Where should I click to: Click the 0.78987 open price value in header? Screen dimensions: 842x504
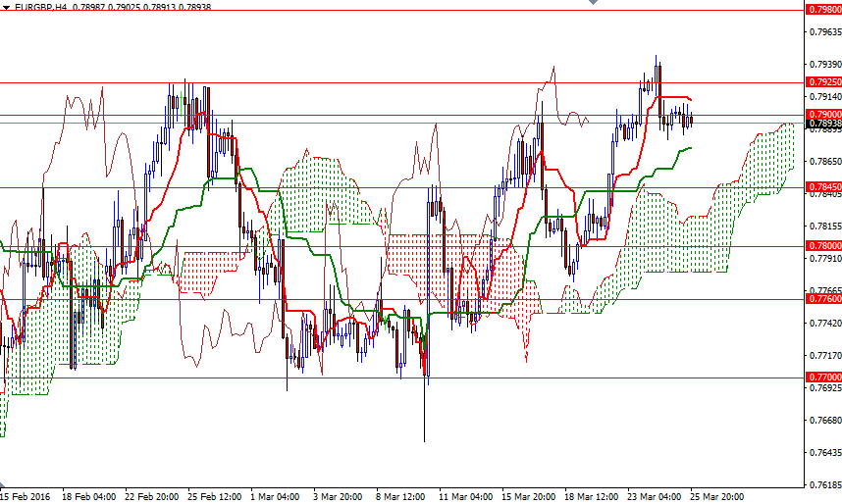[88, 7]
